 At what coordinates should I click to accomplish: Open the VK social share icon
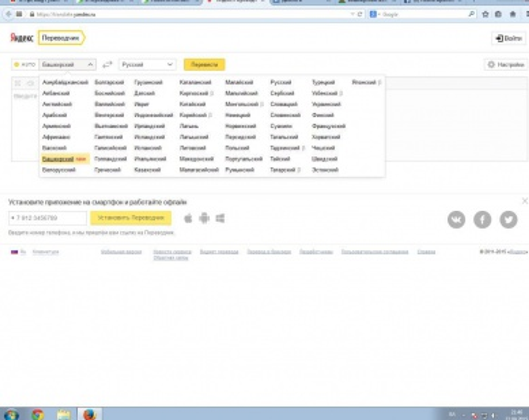tap(456, 219)
